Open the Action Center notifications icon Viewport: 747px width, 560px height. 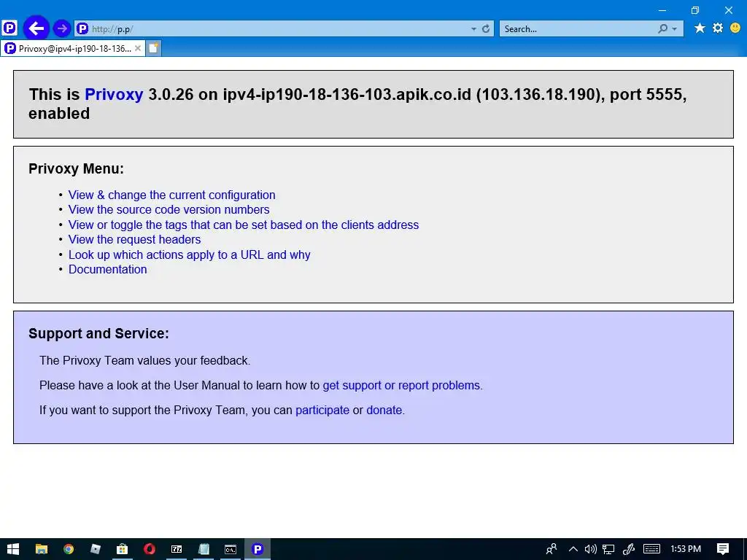tap(723, 549)
